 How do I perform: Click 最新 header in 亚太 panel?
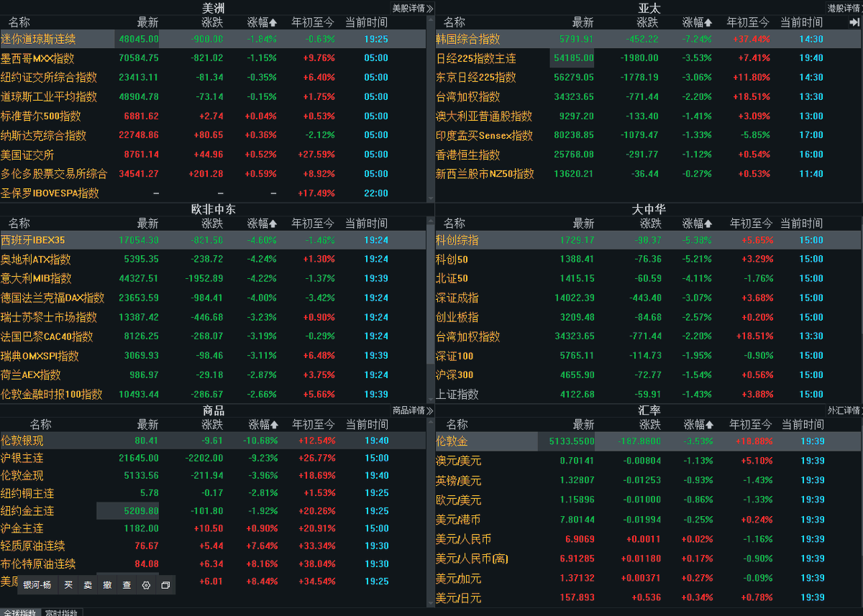click(x=583, y=22)
